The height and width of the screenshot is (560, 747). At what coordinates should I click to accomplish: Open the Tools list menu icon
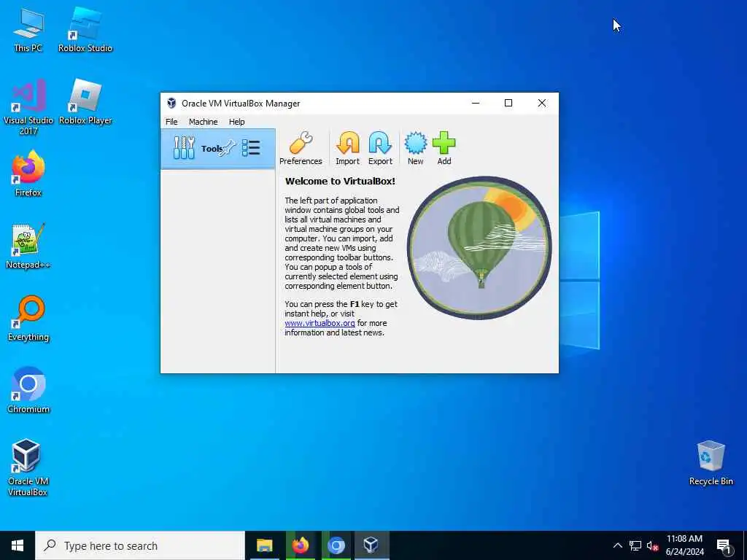click(x=251, y=148)
